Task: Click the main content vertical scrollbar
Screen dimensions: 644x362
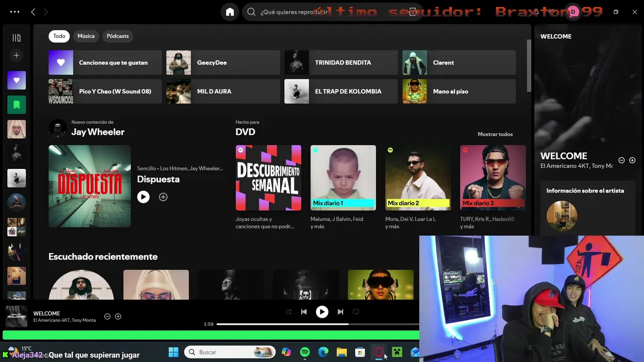Action: pyautogui.click(x=529, y=65)
